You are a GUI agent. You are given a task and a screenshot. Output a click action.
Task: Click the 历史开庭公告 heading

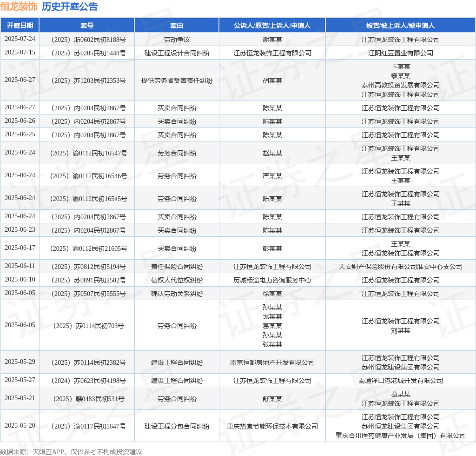70,7
